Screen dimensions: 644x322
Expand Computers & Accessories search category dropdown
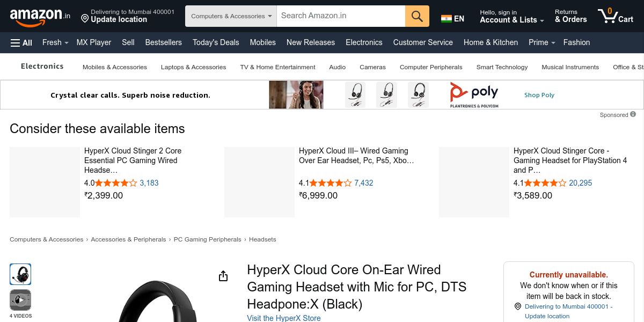pos(231,16)
